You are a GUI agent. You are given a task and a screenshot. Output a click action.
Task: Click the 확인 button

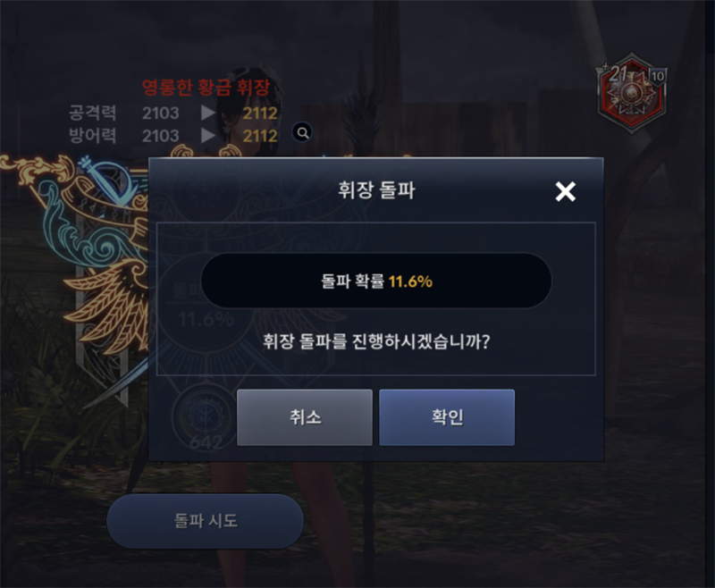(447, 417)
